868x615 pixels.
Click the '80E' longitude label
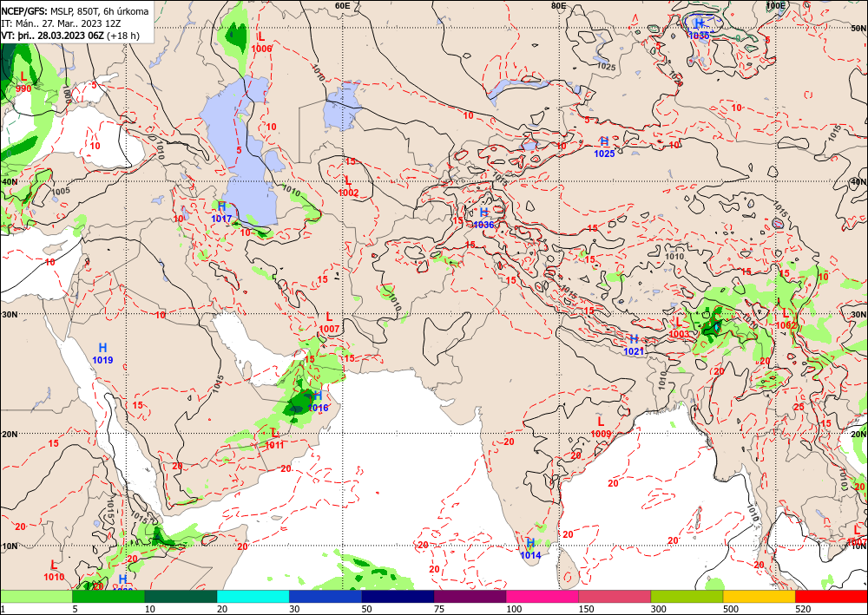click(x=558, y=5)
